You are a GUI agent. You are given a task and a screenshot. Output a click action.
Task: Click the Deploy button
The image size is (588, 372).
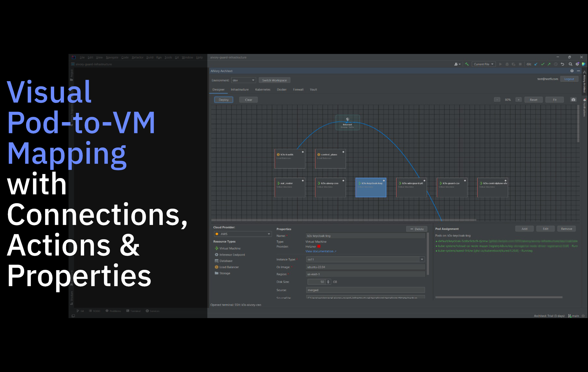pyautogui.click(x=223, y=99)
